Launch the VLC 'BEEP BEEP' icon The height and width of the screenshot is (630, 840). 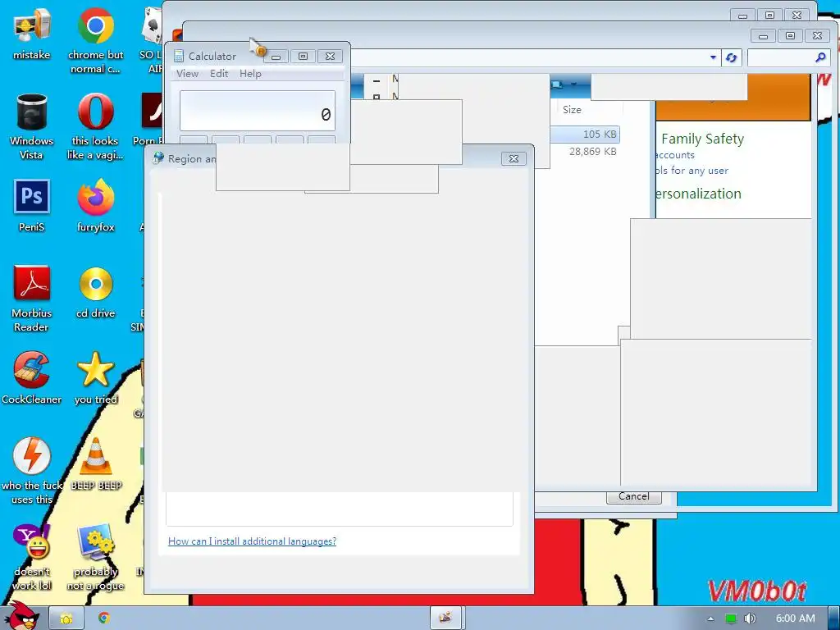click(x=96, y=464)
